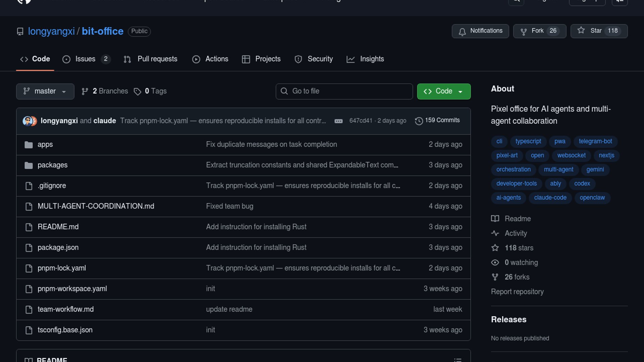644x362 pixels.
Task: Open the Branches icon link
Action: click(85, 91)
